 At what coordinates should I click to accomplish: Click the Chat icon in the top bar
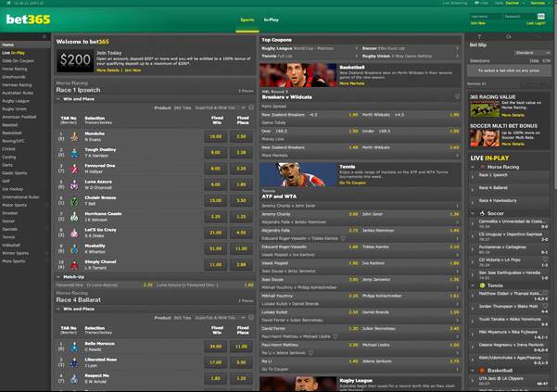(476, 3)
